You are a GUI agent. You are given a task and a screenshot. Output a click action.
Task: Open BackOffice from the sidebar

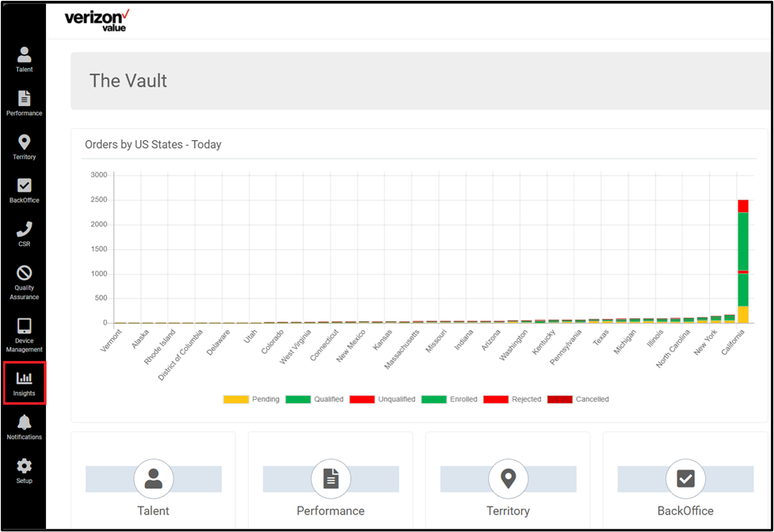[24, 190]
